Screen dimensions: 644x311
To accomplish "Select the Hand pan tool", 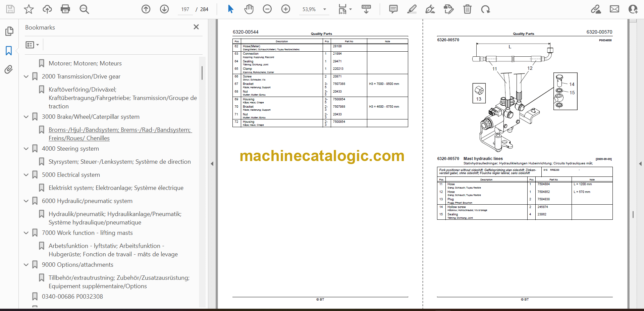I will coord(249,9).
